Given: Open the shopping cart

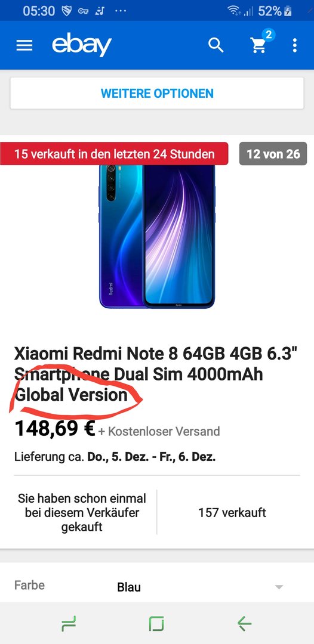Looking at the screenshot, I should coord(258,45).
